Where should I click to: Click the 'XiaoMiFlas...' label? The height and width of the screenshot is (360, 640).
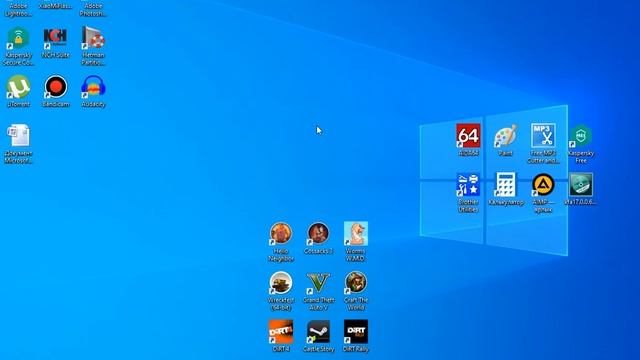point(56,6)
